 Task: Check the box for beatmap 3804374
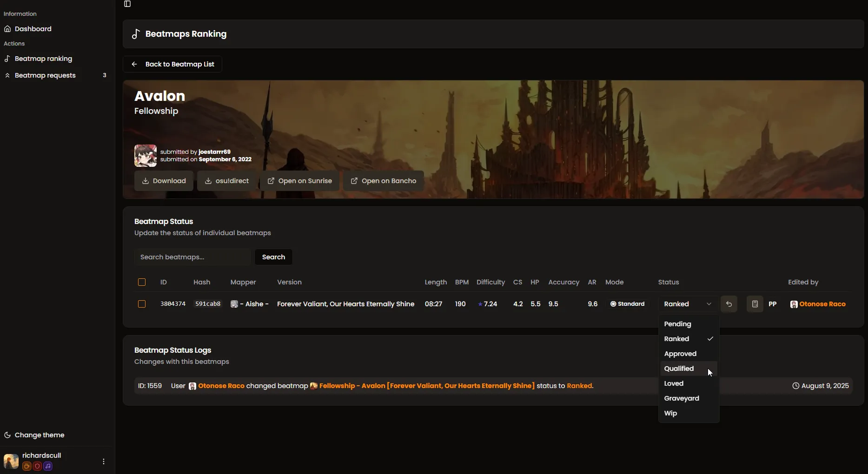click(x=142, y=304)
